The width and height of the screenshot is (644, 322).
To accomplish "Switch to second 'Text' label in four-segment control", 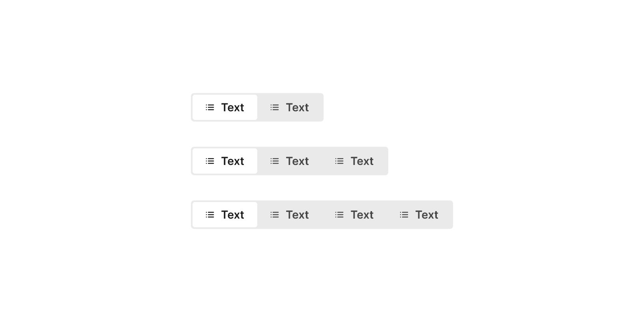I will pos(297,215).
